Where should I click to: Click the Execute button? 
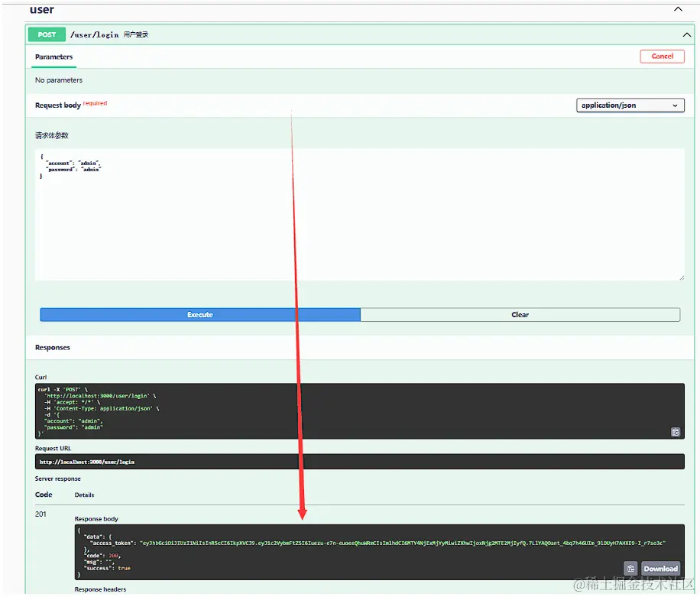pyautogui.click(x=200, y=315)
